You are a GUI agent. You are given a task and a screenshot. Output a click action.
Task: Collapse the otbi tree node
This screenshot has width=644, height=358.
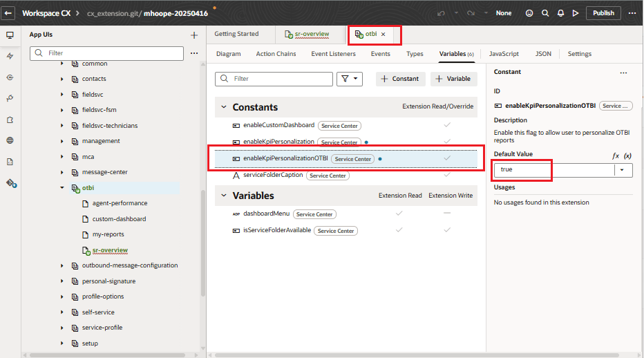62,188
